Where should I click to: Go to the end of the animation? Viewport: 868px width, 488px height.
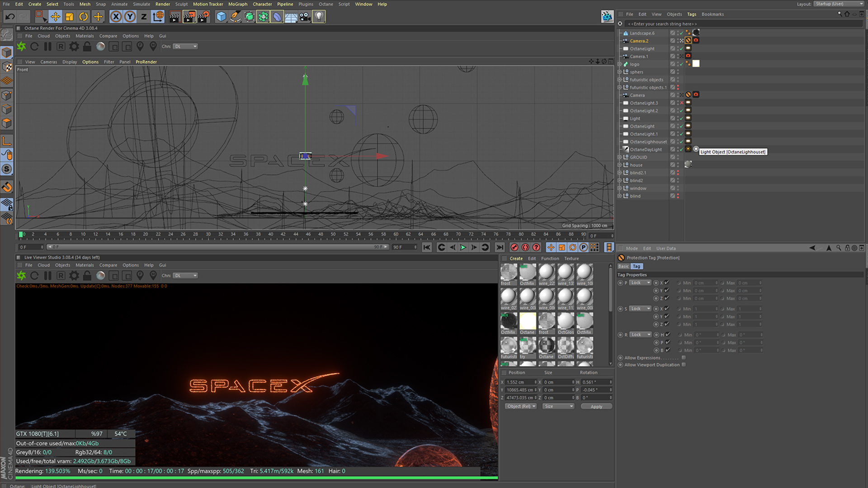(x=500, y=247)
